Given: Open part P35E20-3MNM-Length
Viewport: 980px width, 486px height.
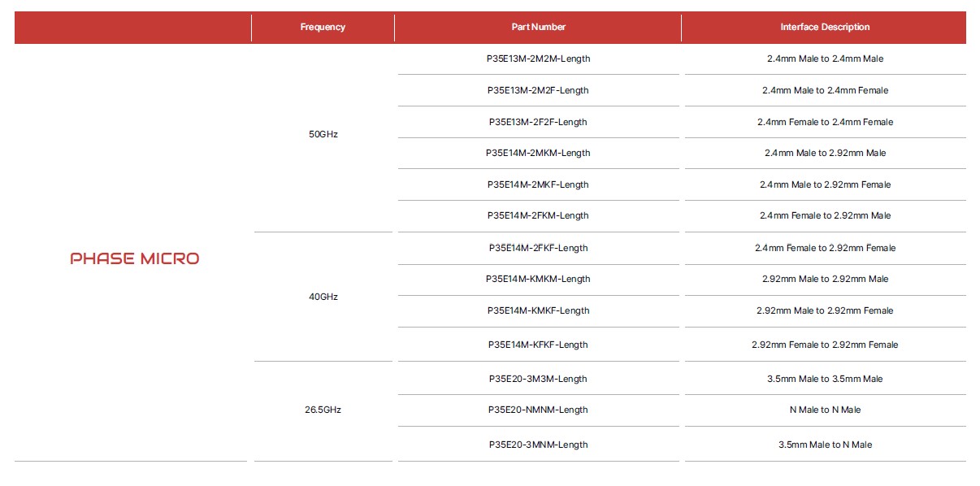Looking at the screenshot, I should tap(538, 445).
